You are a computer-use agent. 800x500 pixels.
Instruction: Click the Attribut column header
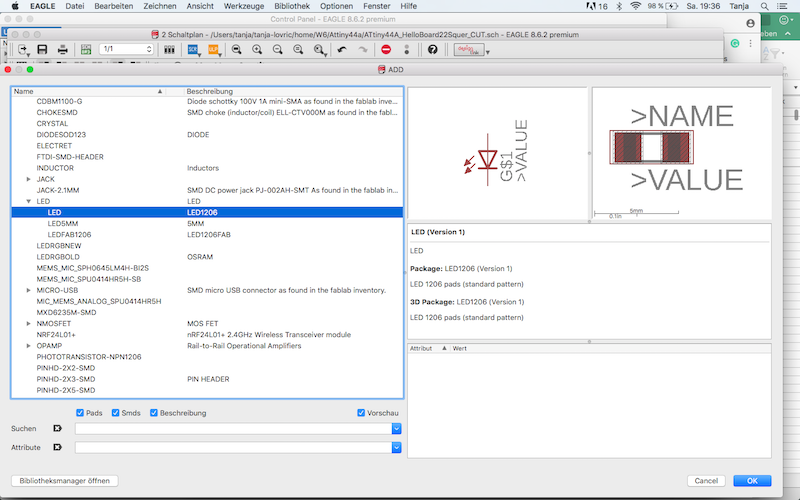(428, 348)
